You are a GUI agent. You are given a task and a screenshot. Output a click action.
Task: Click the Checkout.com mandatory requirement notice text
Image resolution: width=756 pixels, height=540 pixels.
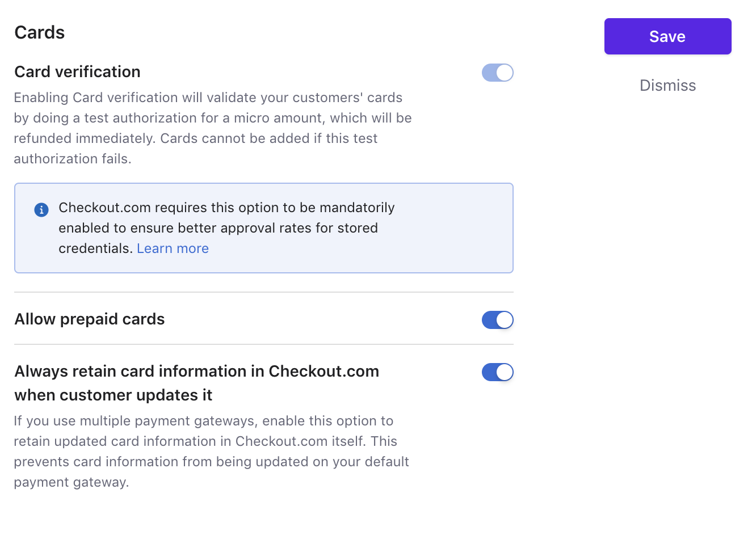tap(226, 228)
